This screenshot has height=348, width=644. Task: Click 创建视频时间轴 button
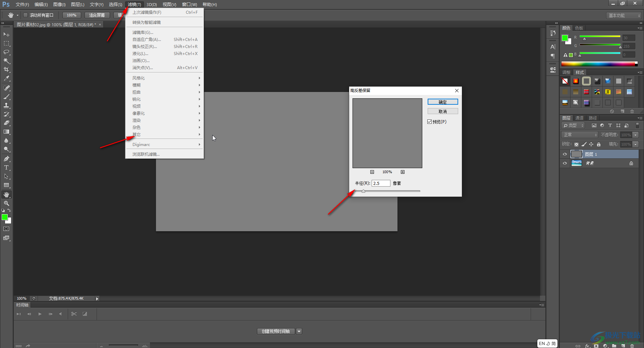tap(276, 331)
